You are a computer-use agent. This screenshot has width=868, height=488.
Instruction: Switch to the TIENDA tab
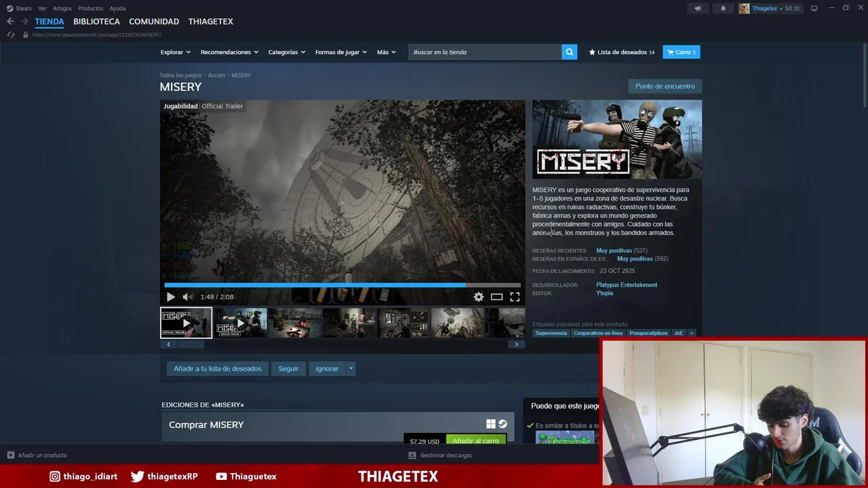click(50, 22)
